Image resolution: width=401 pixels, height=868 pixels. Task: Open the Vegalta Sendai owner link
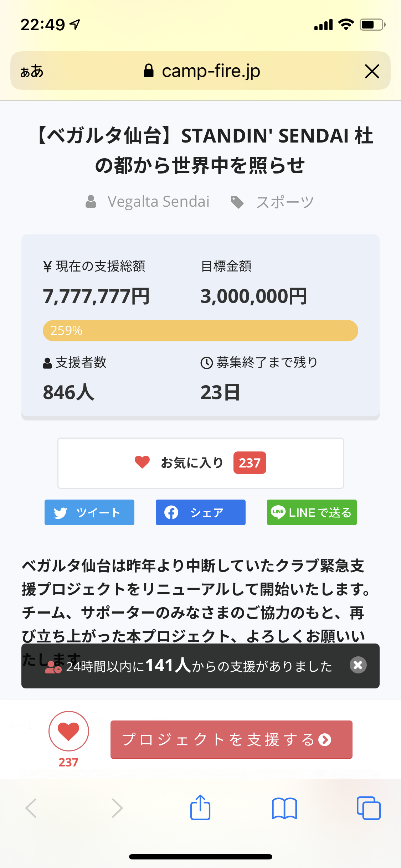pyautogui.click(x=158, y=202)
